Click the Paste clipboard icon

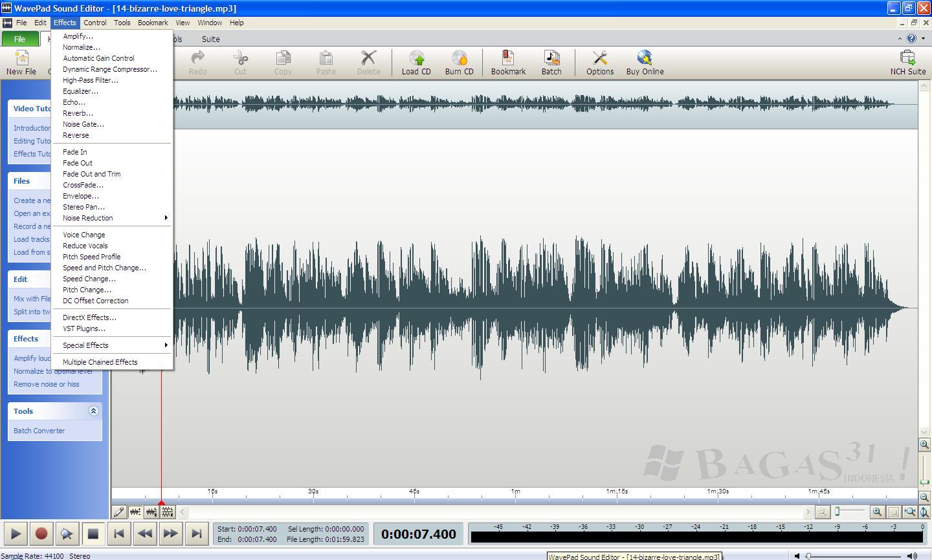326,63
